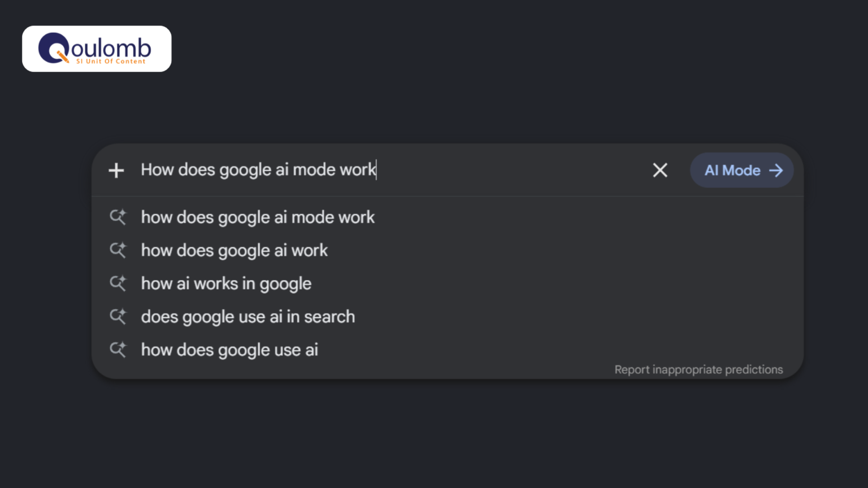The image size is (868, 488).
Task: Click the Qoulomb logo
Action: point(97,49)
